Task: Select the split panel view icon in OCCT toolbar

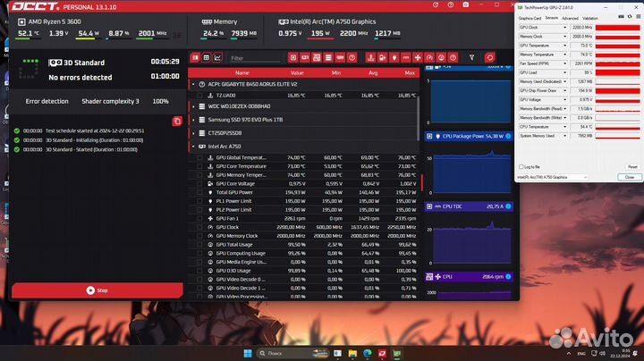Action: click(x=196, y=58)
